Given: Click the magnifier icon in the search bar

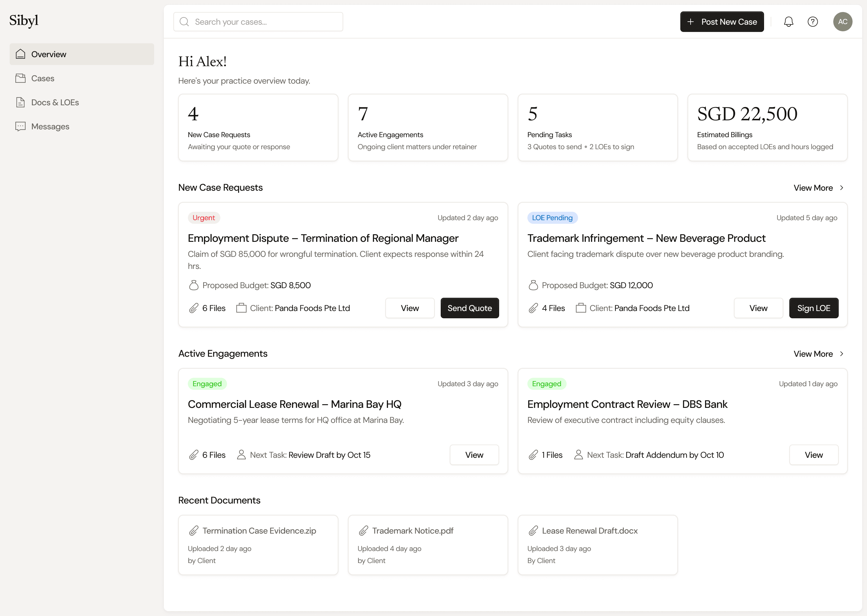Looking at the screenshot, I should coord(185,22).
